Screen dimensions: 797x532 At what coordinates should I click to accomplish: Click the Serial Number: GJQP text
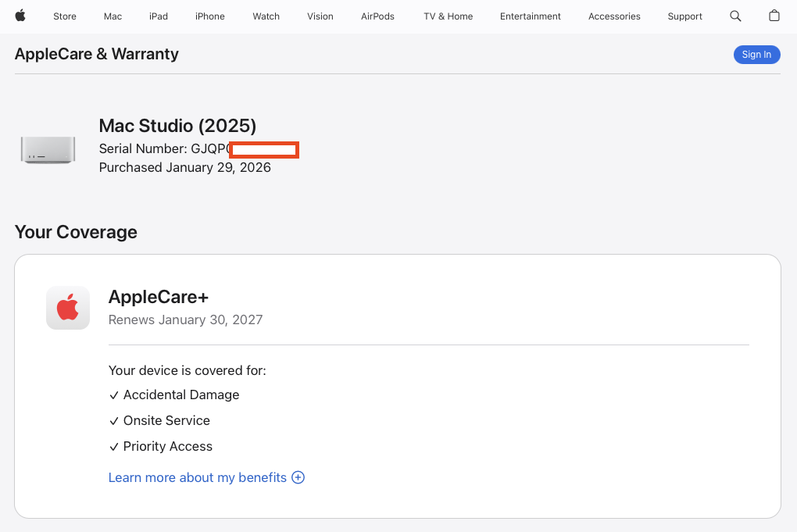(x=163, y=149)
